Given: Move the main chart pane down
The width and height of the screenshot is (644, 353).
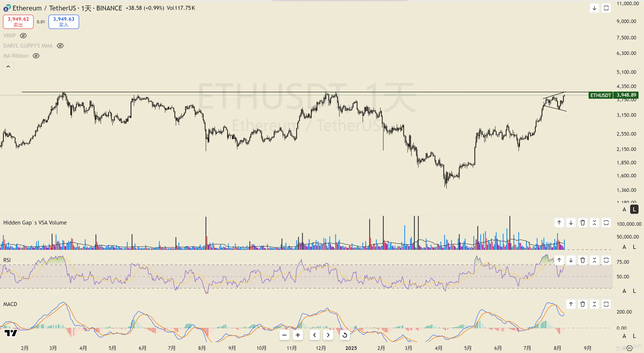Looking at the screenshot, I should click(x=594, y=8).
